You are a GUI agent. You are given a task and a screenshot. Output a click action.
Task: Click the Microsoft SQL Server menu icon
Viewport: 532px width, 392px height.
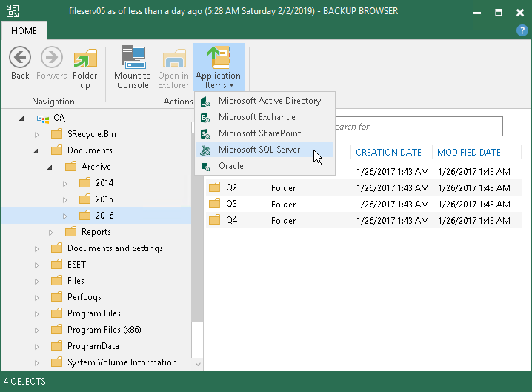pyautogui.click(x=206, y=150)
